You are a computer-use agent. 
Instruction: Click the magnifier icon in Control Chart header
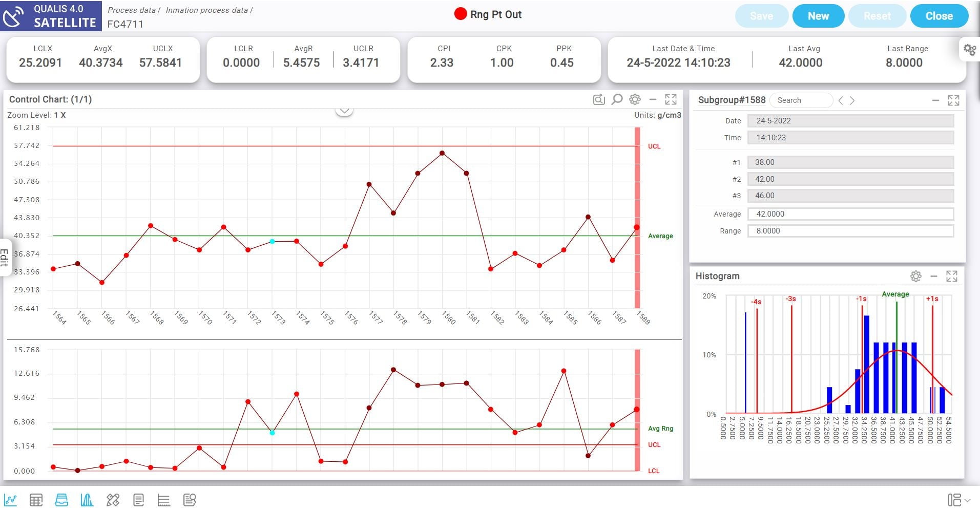point(617,99)
